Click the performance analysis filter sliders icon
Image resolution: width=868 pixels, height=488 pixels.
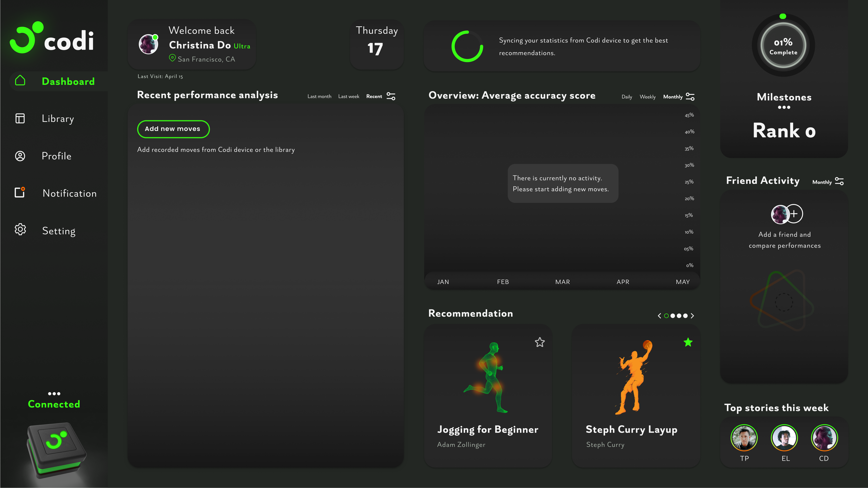pos(391,96)
